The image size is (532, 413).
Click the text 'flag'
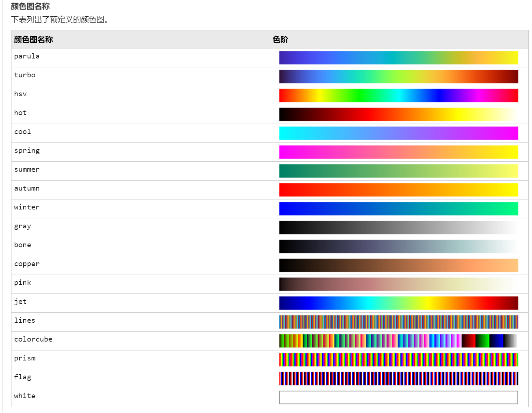click(x=23, y=377)
